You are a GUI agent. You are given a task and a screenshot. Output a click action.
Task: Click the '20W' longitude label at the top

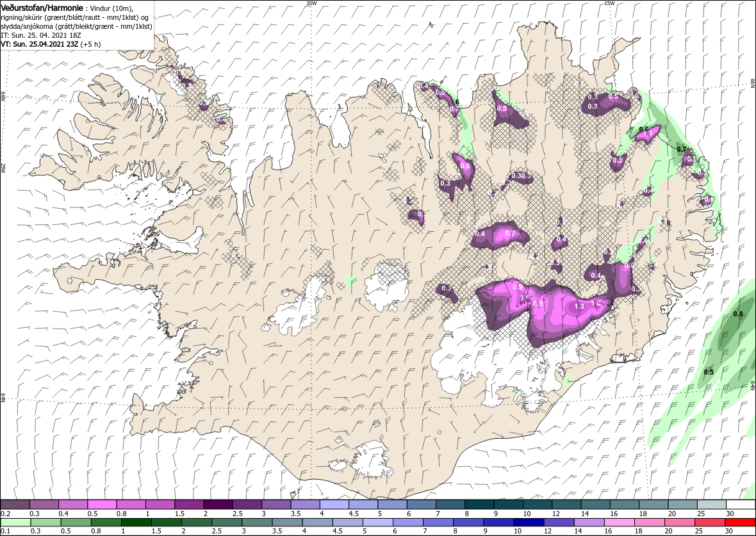[312, 3]
